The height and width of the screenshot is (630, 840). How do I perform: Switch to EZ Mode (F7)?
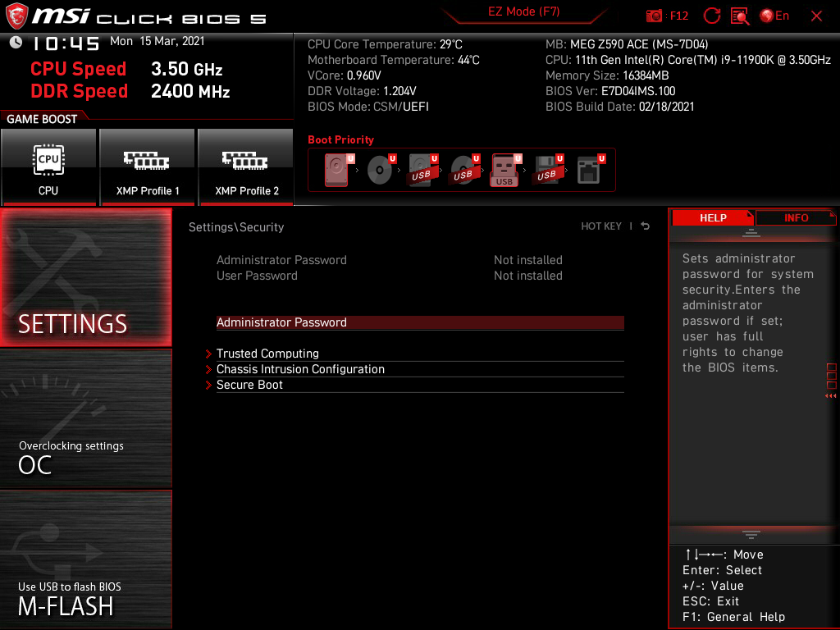[x=523, y=11]
